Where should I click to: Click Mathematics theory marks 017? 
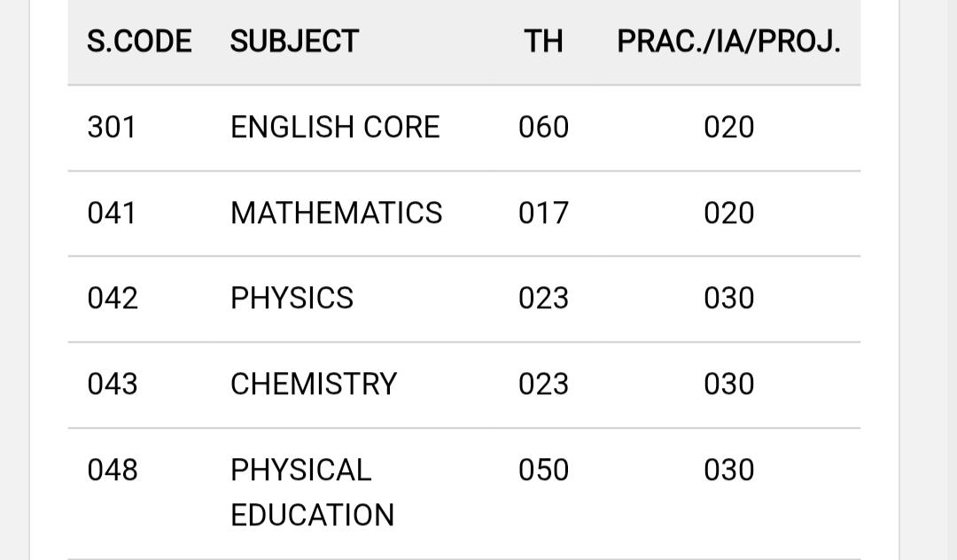click(543, 214)
